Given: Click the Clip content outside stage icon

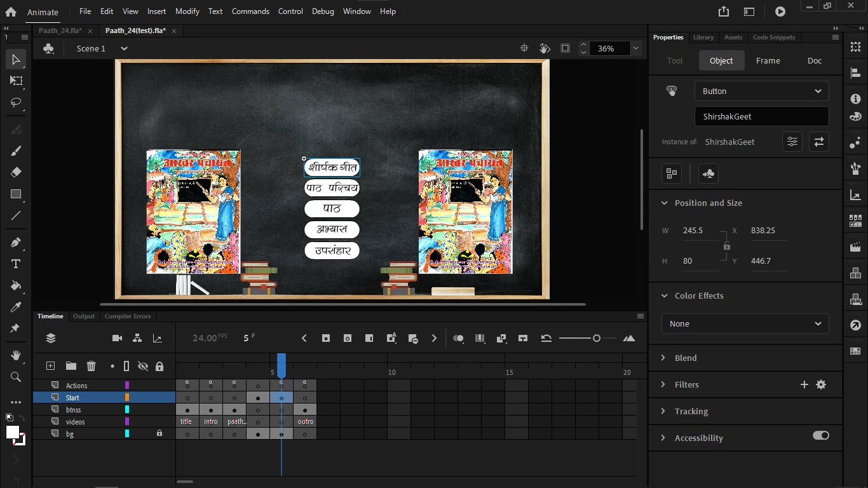Looking at the screenshot, I should 566,48.
